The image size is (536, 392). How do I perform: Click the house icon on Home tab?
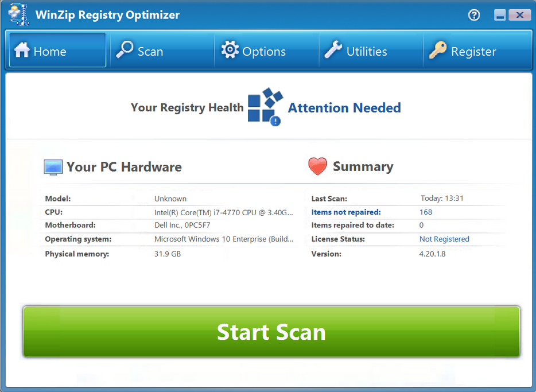click(x=22, y=50)
